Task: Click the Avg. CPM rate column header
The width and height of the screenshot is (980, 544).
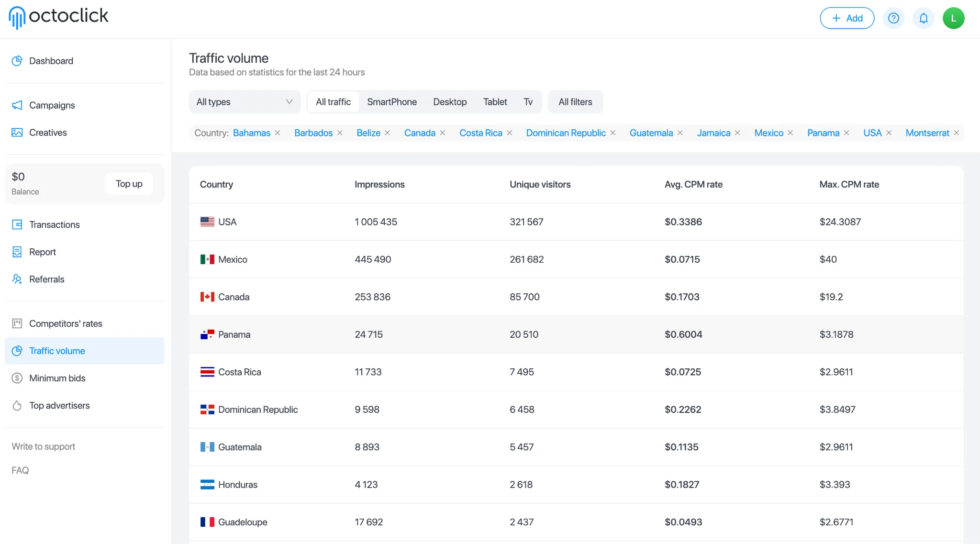Action: [x=693, y=185]
